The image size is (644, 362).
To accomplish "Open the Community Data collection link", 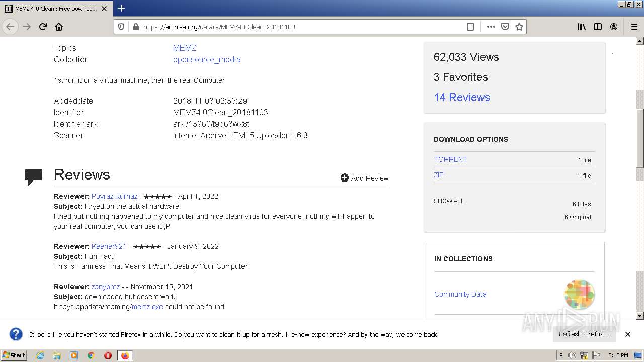I will pos(460,294).
